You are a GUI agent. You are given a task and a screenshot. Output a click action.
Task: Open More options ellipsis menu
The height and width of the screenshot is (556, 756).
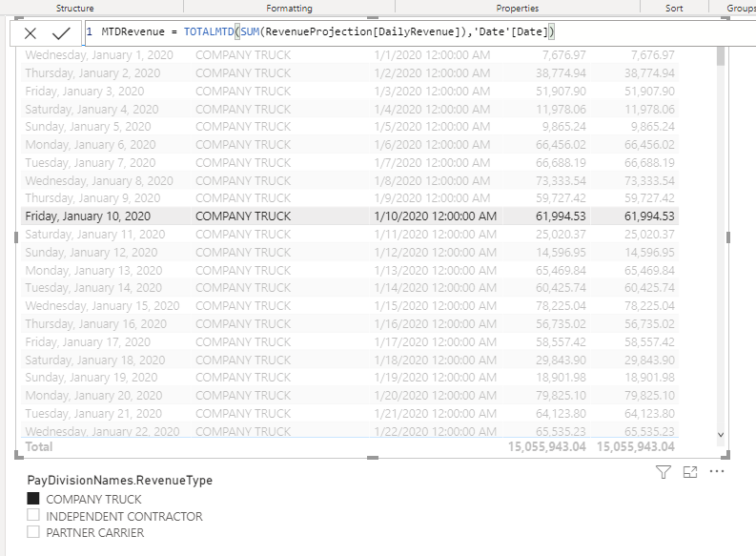point(717,471)
